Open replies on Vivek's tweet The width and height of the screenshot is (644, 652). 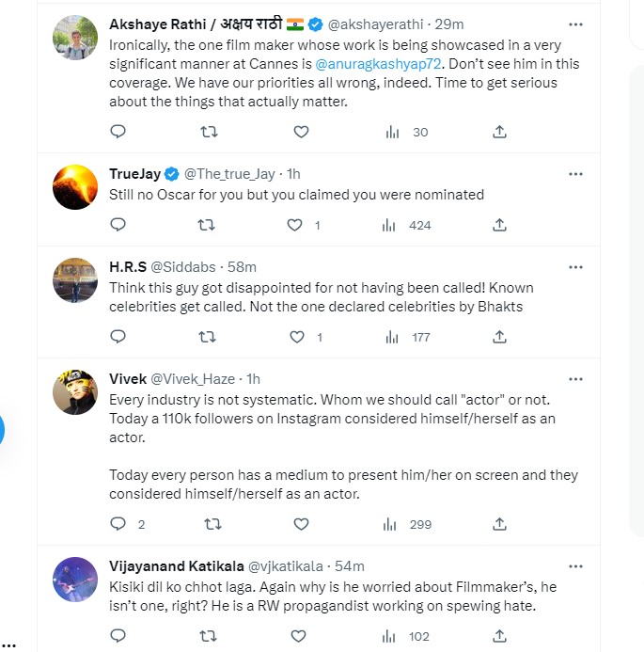pos(118,524)
